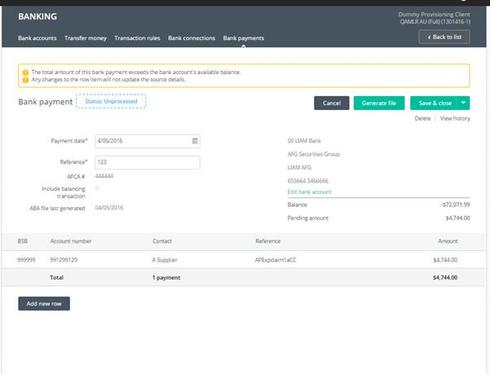490x375 pixels.
Task: Click the Account number column header
Action: 71,241
